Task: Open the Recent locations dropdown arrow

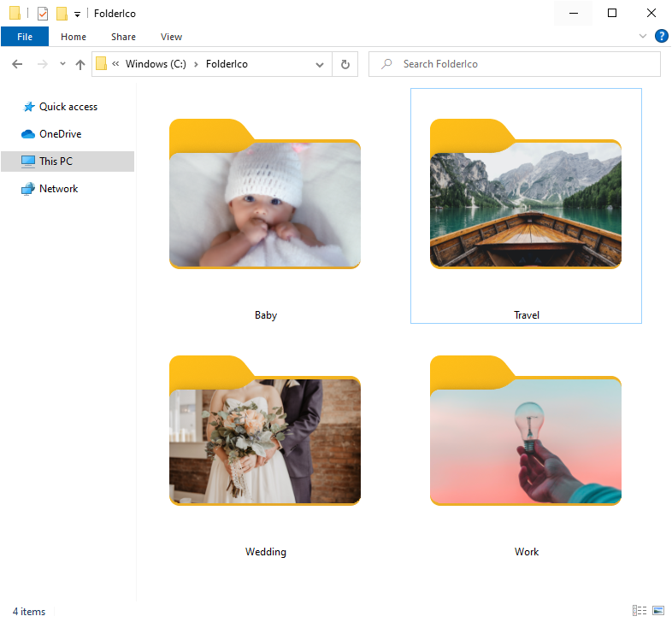Action: coord(62,64)
